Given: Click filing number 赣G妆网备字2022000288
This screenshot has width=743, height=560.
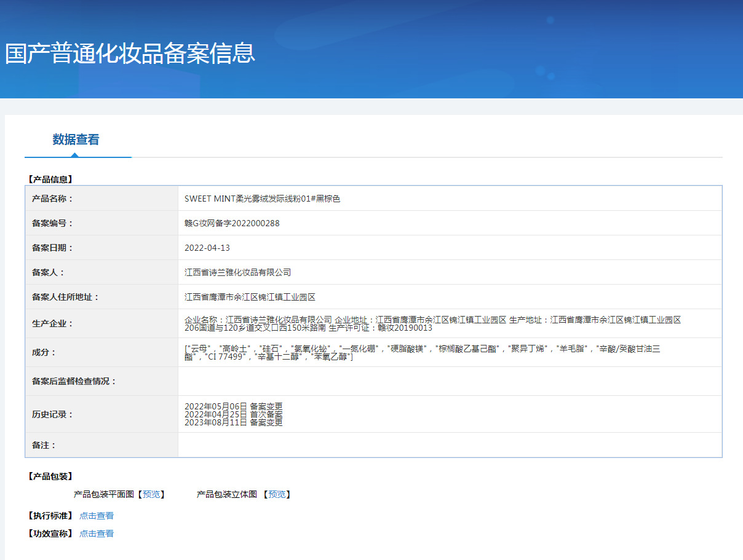Looking at the screenshot, I should 232,223.
